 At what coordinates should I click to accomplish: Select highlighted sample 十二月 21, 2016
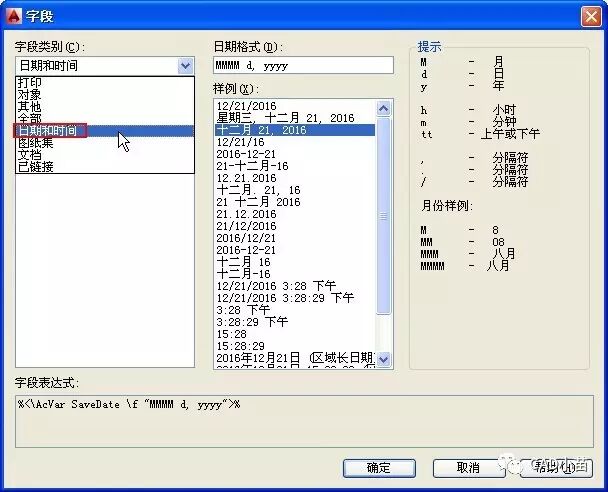click(295, 130)
